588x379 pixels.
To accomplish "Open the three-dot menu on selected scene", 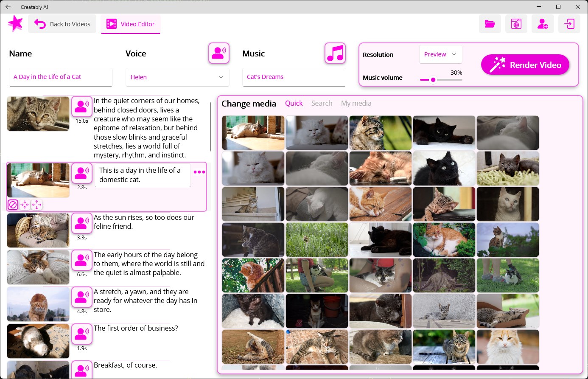I will coord(199,172).
